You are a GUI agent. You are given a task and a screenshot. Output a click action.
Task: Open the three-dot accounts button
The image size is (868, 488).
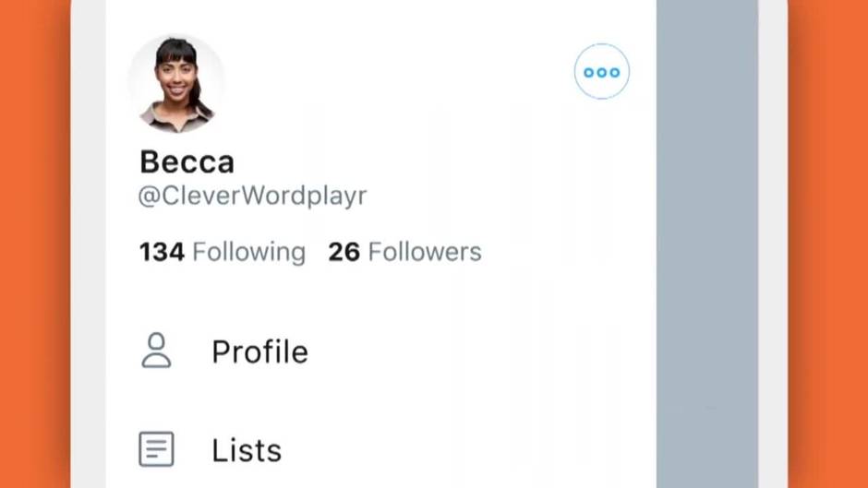click(x=602, y=72)
